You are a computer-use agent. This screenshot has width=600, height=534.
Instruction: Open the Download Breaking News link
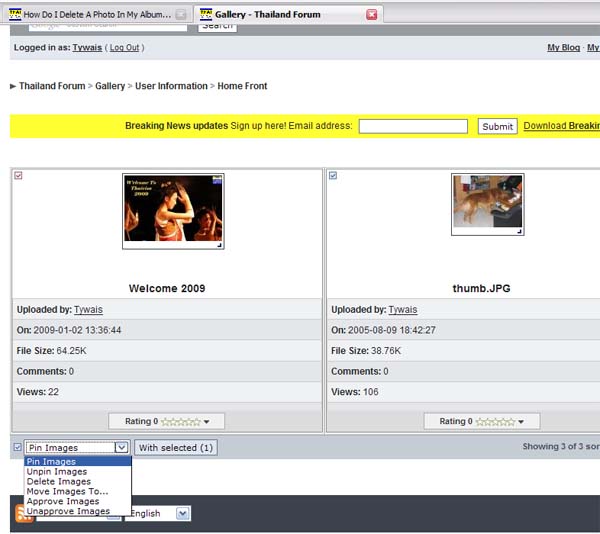pos(561,126)
